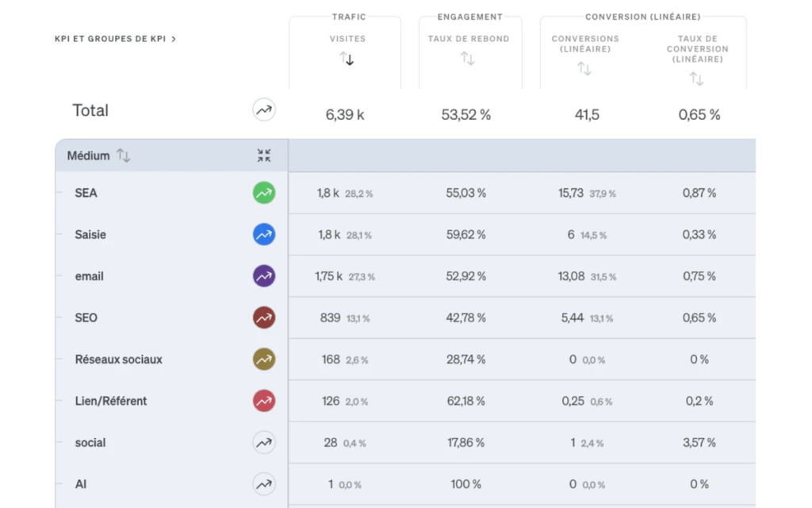Enable the trend icon for AI row
The height and width of the screenshot is (508, 812).
[263, 484]
